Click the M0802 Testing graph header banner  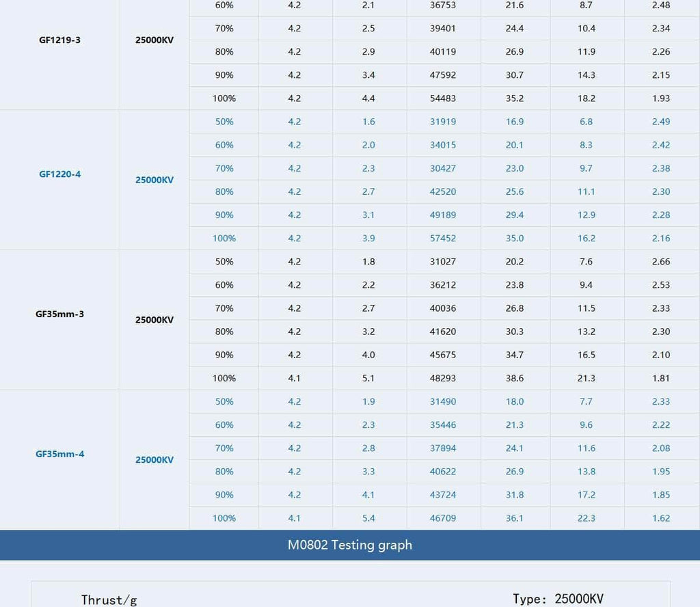350,545
